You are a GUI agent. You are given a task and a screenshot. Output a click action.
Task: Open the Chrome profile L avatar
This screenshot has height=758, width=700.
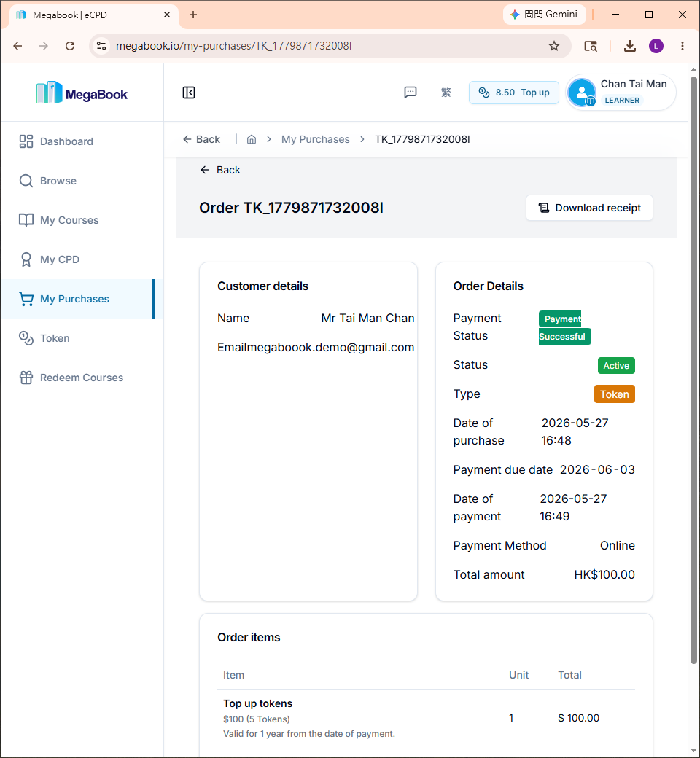(656, 46)
